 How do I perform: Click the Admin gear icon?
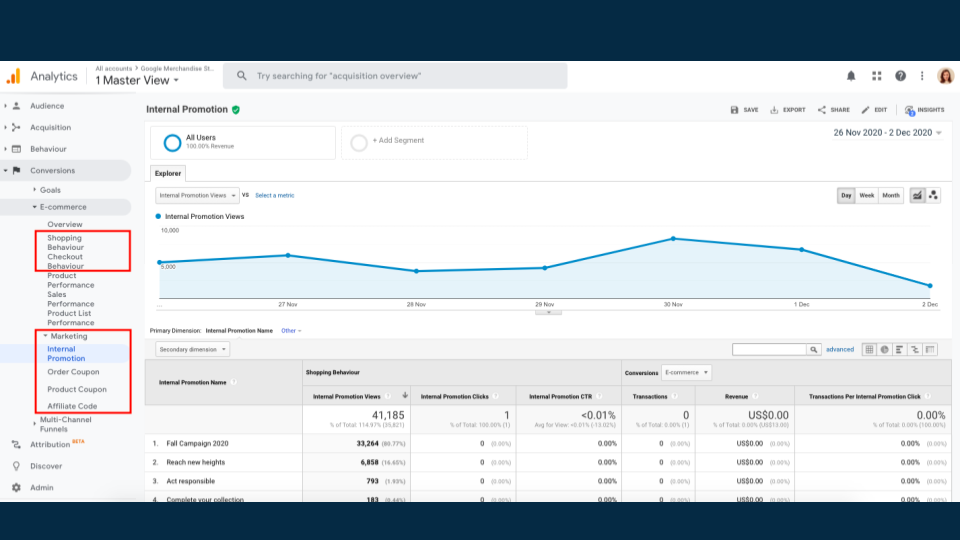pos(17,487)
